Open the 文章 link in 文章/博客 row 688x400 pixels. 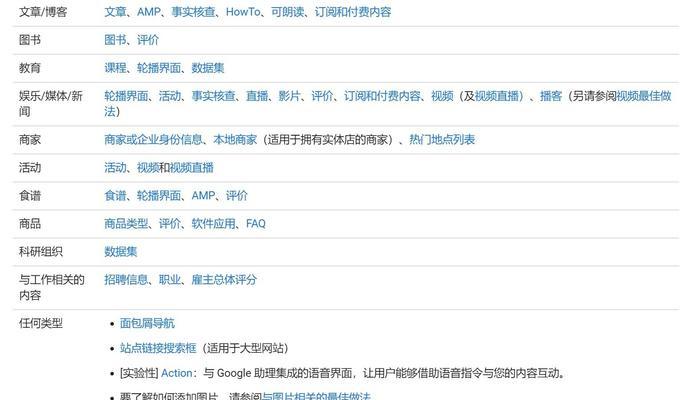pyautogui.click(x=115, y=12)
